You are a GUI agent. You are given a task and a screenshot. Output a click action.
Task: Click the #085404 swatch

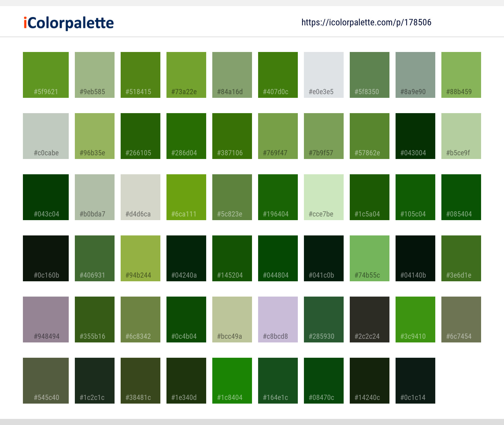(x=461, y=197)
